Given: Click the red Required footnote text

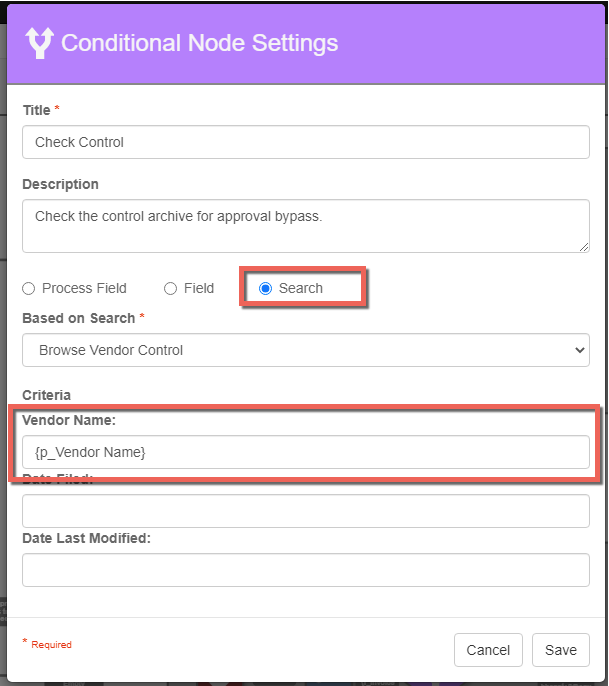Looking at the screenshot, I should [x=50, y=645].
